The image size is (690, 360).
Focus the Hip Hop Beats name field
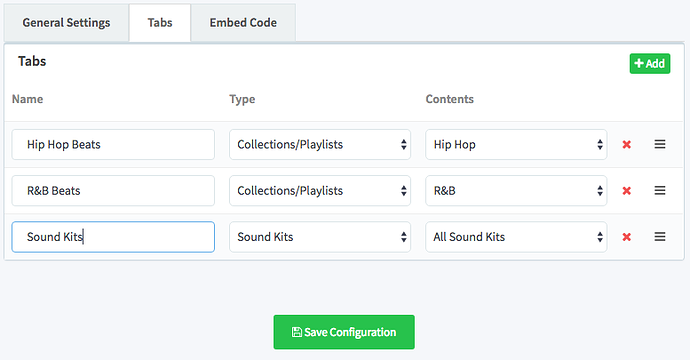point(113,144)
